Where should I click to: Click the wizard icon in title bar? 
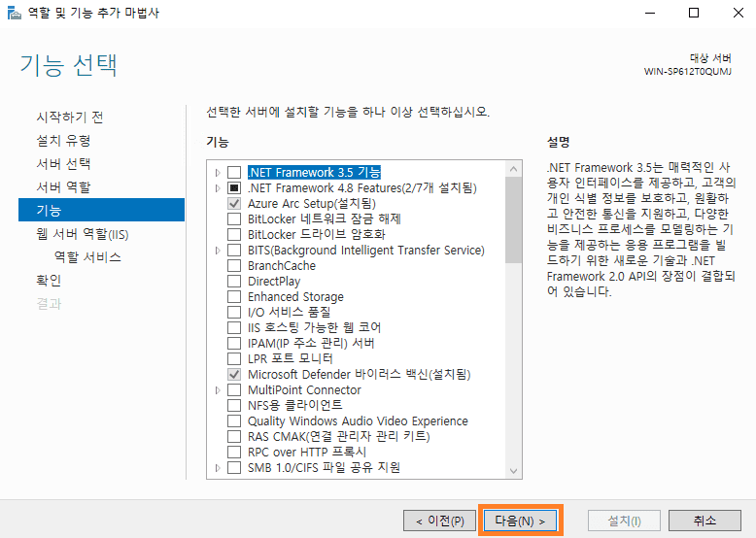pos(14,13)
